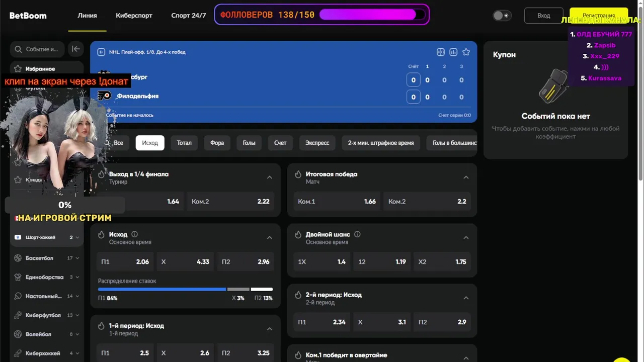Bet on П1 at 2.06 in Исход
The width and height of the screenshot is (644, 362).
coord(125,262)
